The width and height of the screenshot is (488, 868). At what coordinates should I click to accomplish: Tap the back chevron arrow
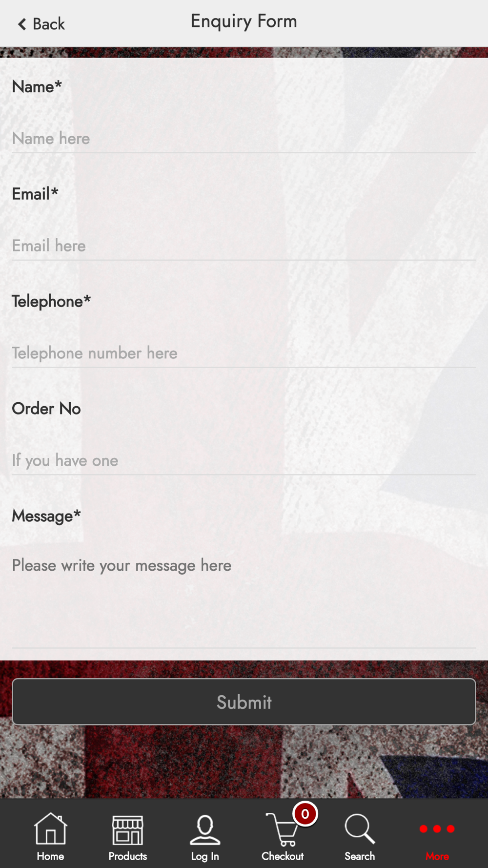coord(22,24)
